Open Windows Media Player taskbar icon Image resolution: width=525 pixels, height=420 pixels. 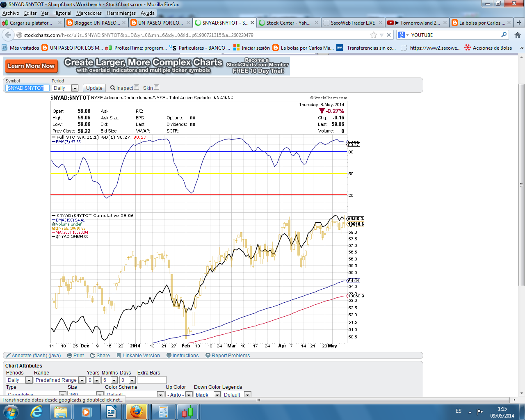tap(86, 412)
